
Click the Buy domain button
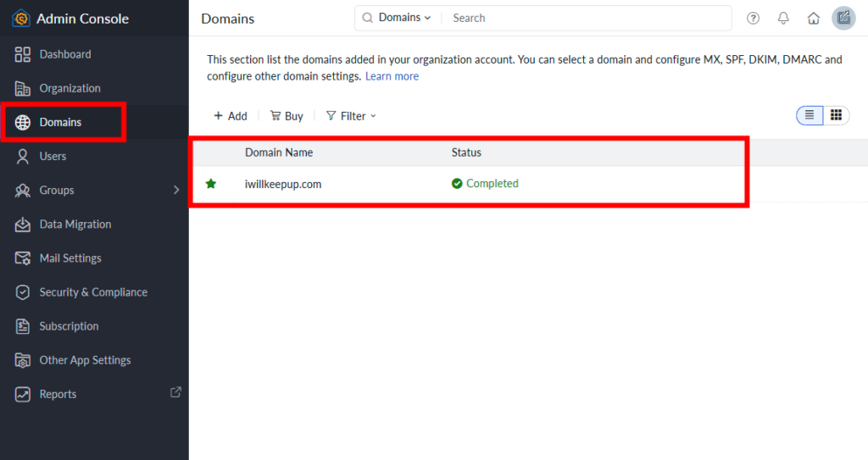[287, 116]
